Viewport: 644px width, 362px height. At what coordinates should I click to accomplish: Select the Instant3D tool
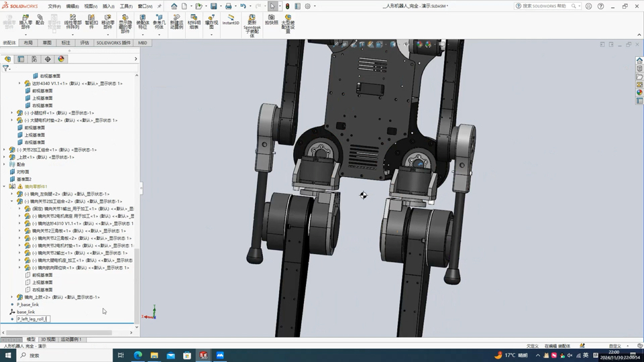click(231, 19)
